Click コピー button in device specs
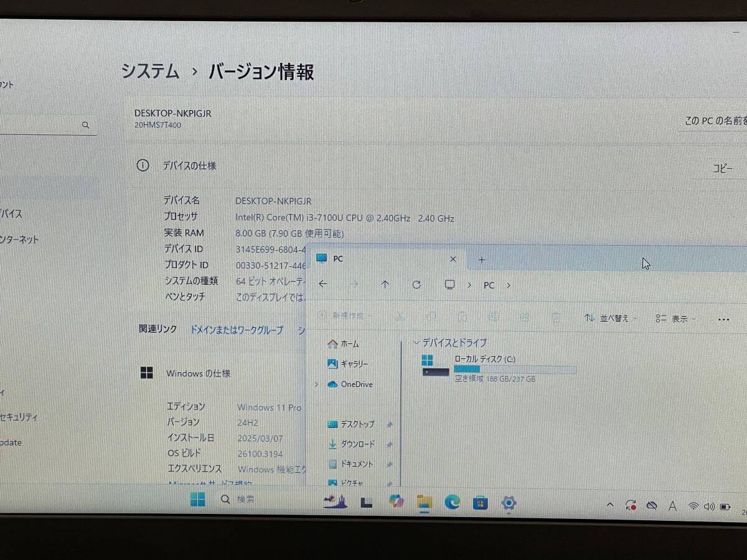Image resolution: width=747 pixels, height=560 pixels. coord(722,169)
